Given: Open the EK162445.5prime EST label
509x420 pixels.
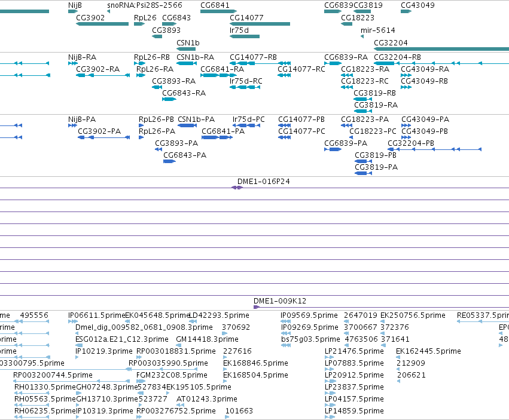Looking at the screenshot, I should pos(428,351).
